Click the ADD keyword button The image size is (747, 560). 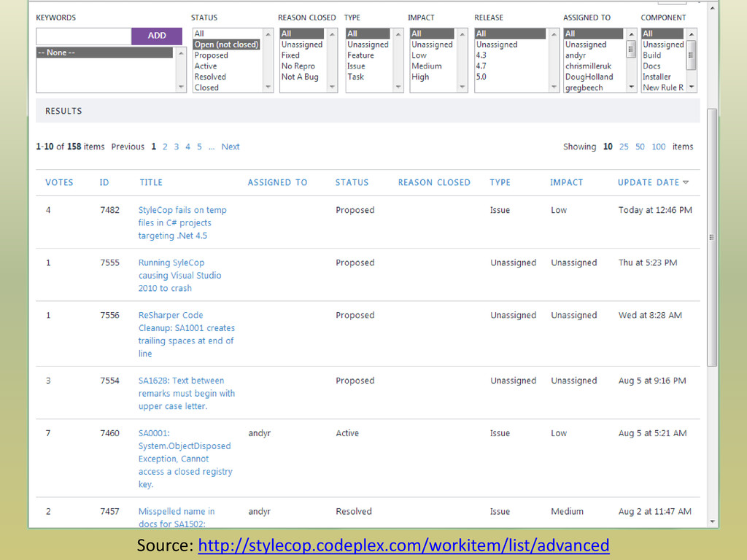click(x=157, y=36)
